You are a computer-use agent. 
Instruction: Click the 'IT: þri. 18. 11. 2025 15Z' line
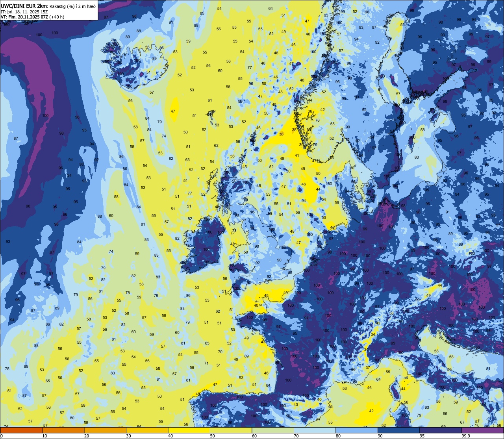(24, 12)
